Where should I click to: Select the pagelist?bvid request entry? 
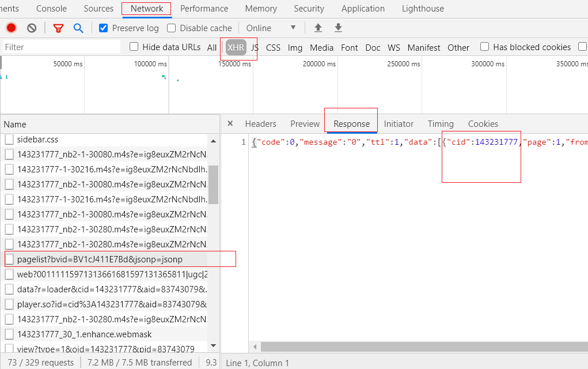(100, 259)
